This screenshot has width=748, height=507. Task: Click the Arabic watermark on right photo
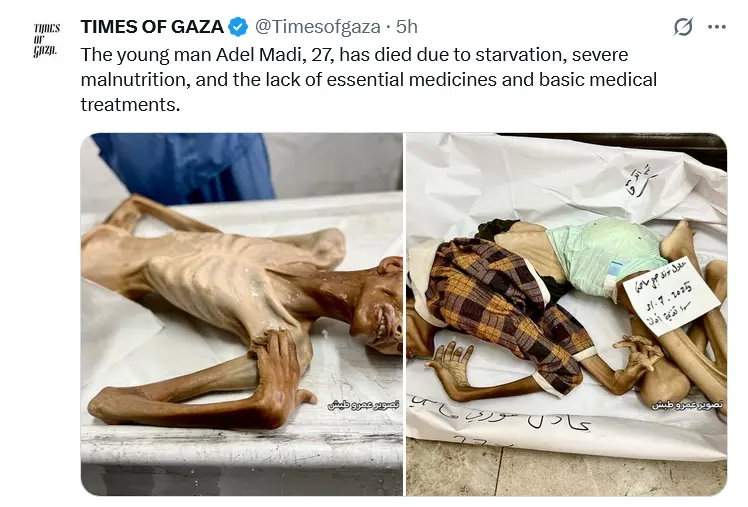687,405
